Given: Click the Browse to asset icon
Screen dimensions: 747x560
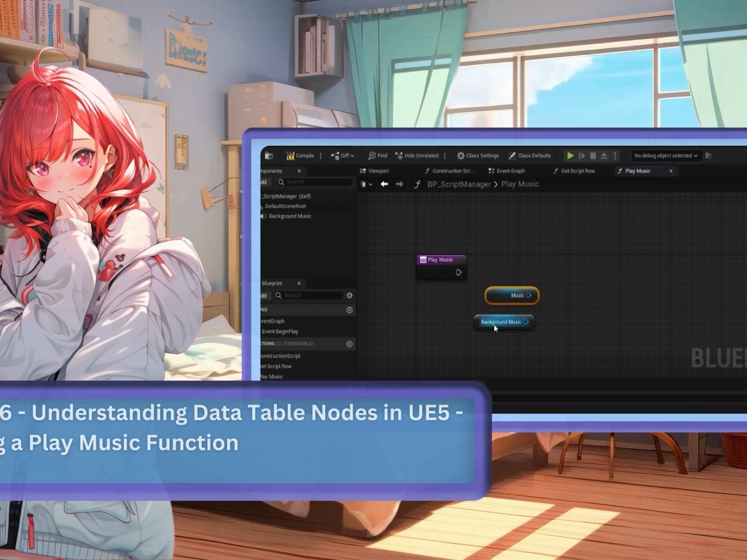Looking at the screenshot, I should [x=269, y=156].
